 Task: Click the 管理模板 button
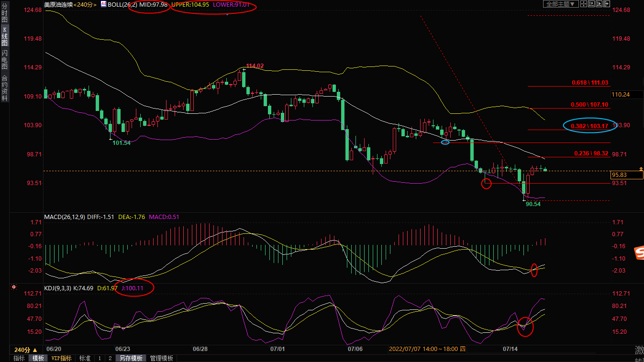[x=162, y=358]
